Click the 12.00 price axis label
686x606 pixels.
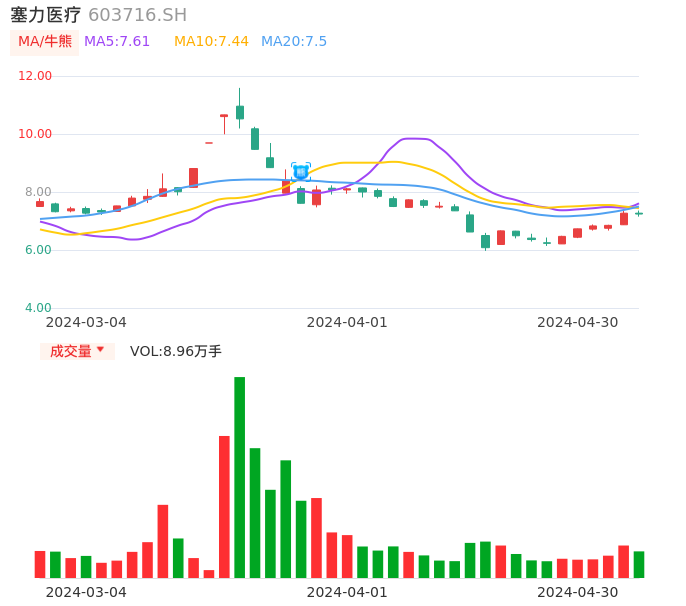35,76
